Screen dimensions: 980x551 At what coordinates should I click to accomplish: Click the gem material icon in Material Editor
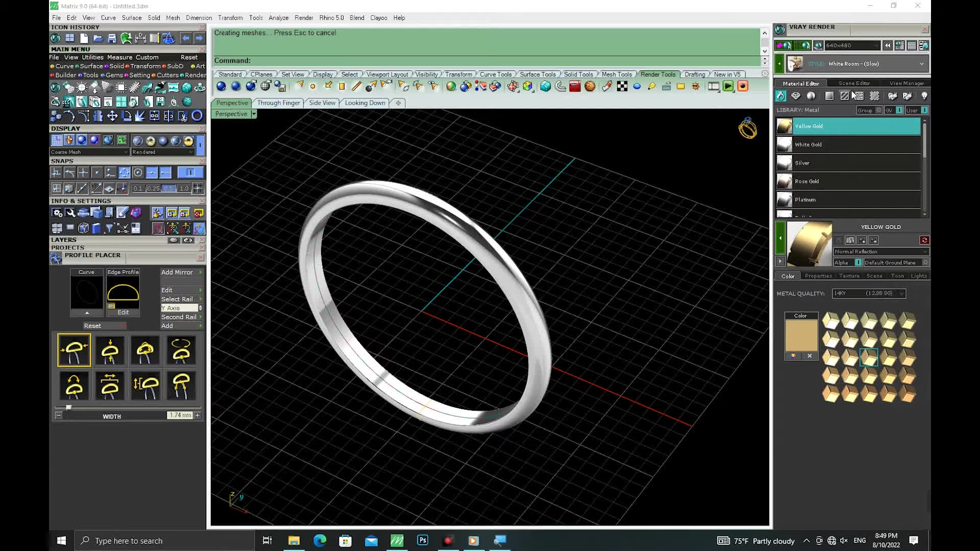pyautogui.click(x=796, y=96)
